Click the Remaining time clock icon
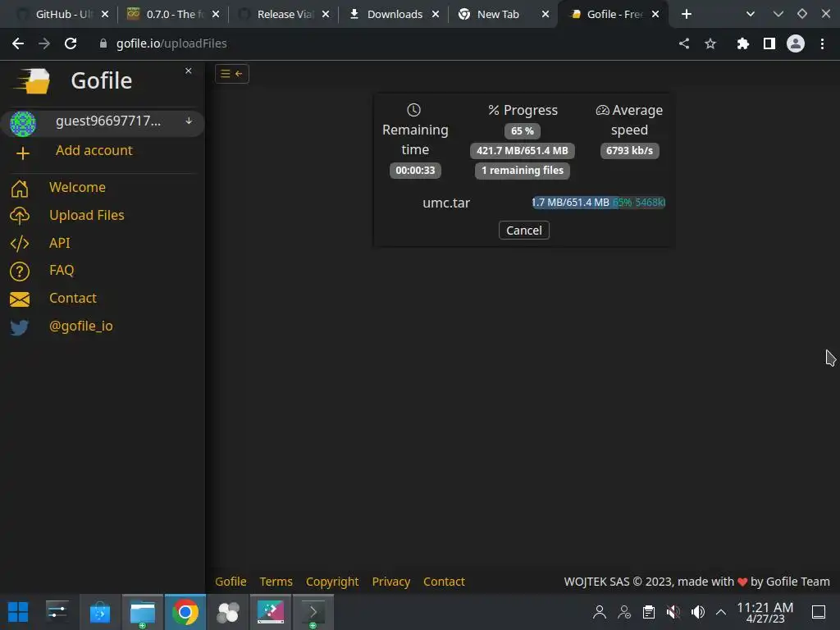The image size is (840, 630). [413, 110]
